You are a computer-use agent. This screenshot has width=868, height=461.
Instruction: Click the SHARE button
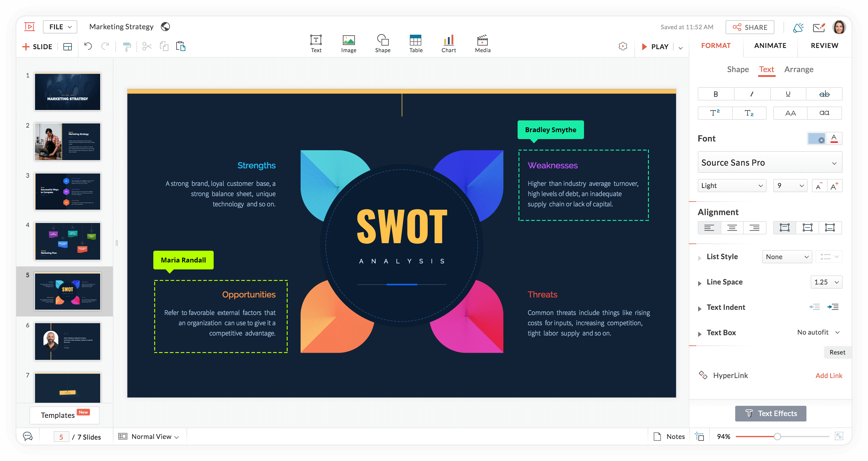pyautogui.click(x=750, y=27)
